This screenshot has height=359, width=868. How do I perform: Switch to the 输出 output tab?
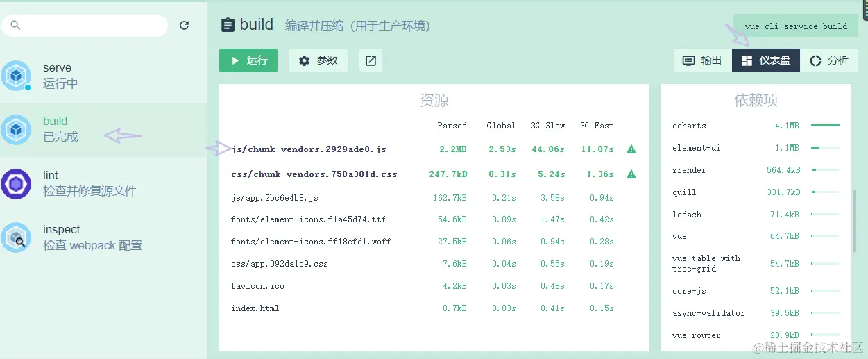[702, 60]
